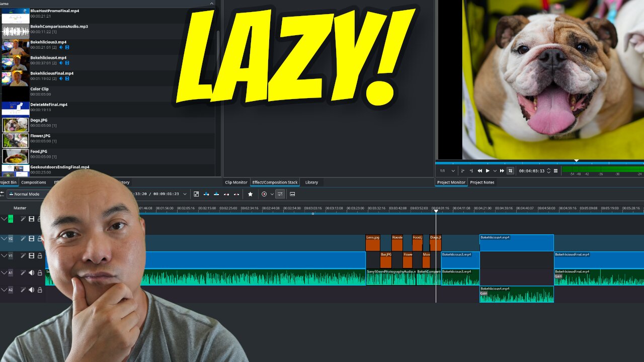This screenshot has width=644, height=362.
Task: Select the Project Monitor tab
Action: pyautogui.click(x=451, y=182)
